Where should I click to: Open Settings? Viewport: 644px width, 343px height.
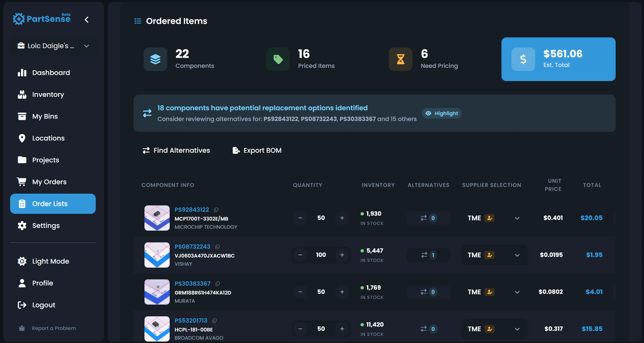(53, 226)
